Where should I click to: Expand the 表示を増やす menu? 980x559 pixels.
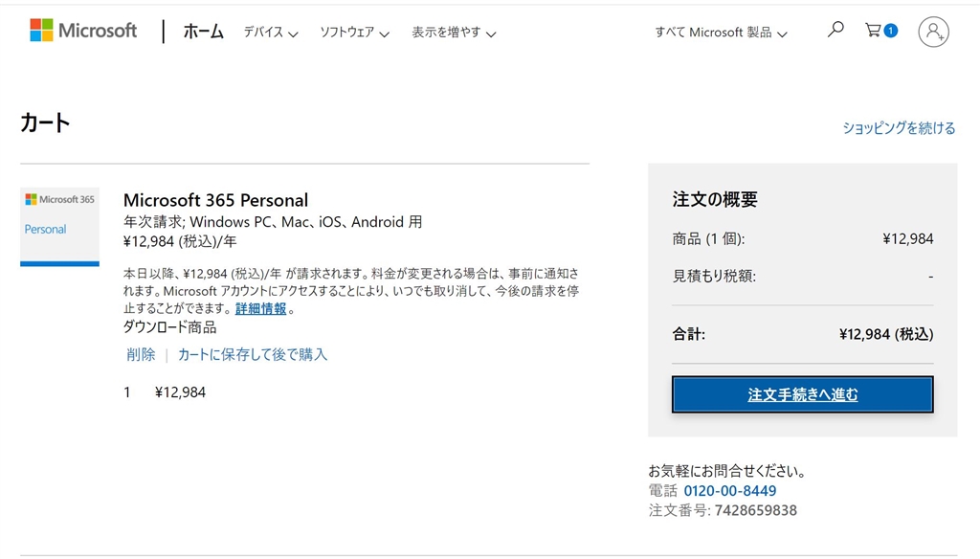tap(454, 33)
